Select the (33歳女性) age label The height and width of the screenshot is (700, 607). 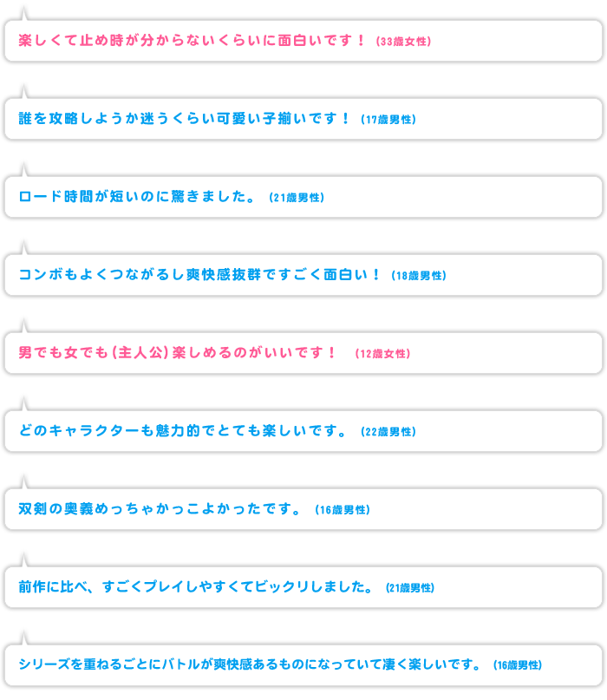point(403,42)
